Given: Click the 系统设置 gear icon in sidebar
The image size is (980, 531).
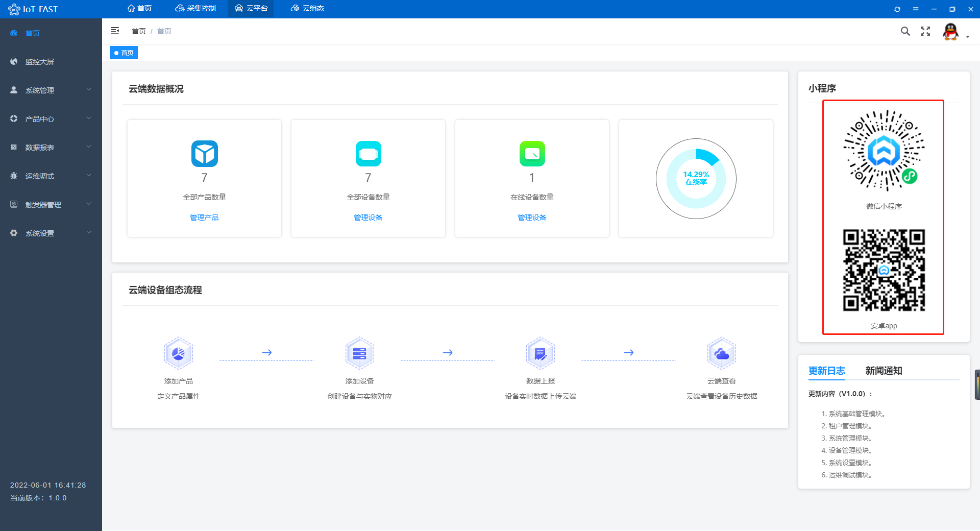Looking at the screenshot, I should (x=14, y=233).
